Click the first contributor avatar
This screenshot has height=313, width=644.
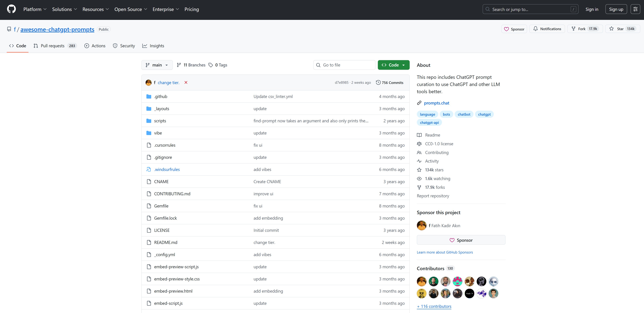coord(421,281)
